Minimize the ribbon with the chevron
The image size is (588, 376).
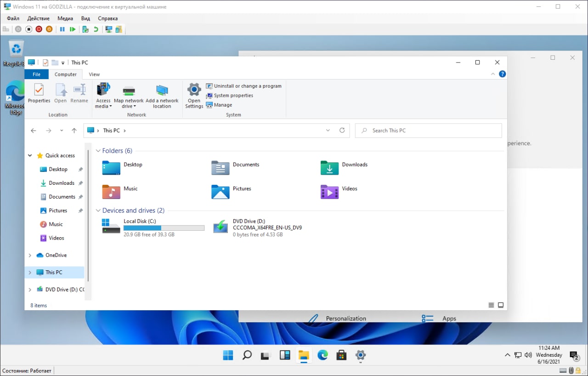(x=493, y=74)
